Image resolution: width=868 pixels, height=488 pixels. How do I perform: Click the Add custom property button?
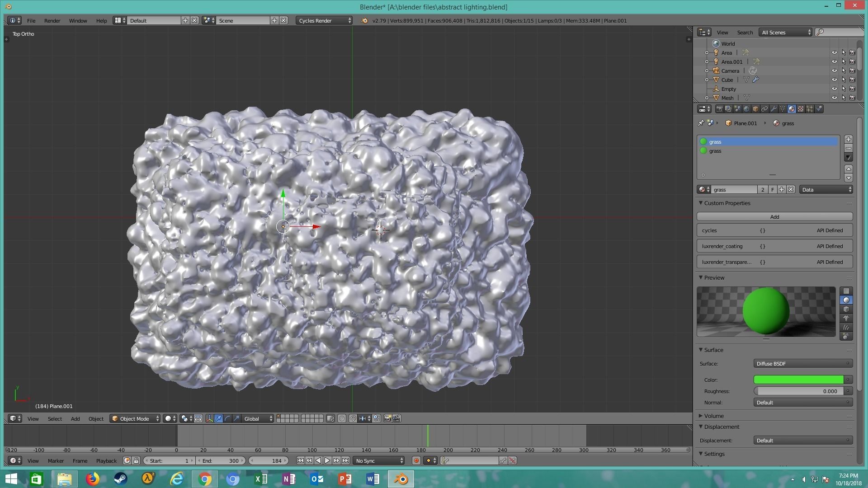click(x=774, y=217)
